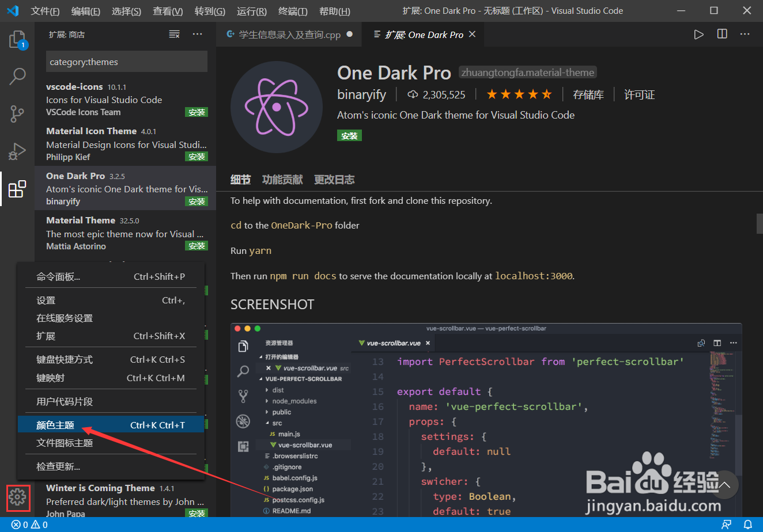
Task: Click the One Dark Pro atom logo
Action: pyautogui.click(x=276, y=107)
